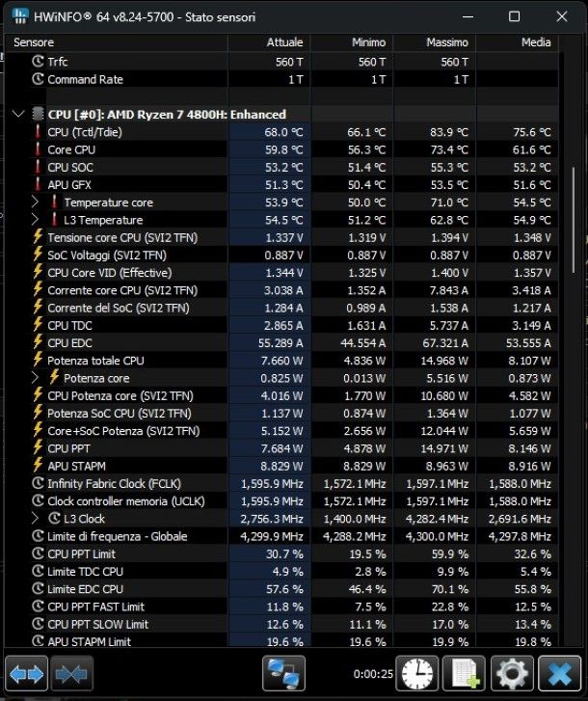Open the remote network monitors button
The image size is (588, 701).
(x=283, y=674)
